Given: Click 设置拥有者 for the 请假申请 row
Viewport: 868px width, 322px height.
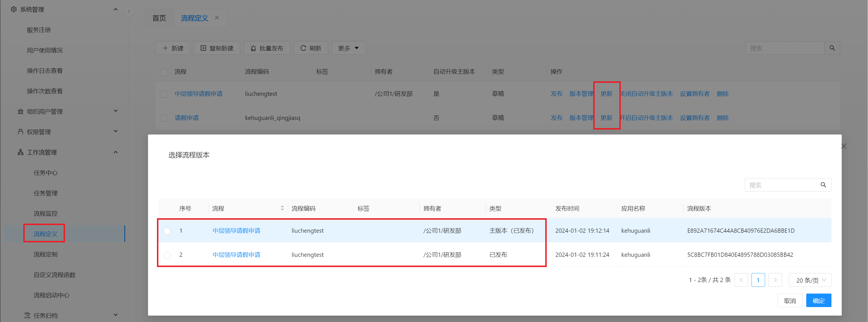Looking at the screenshot, I should coord(695,118).
